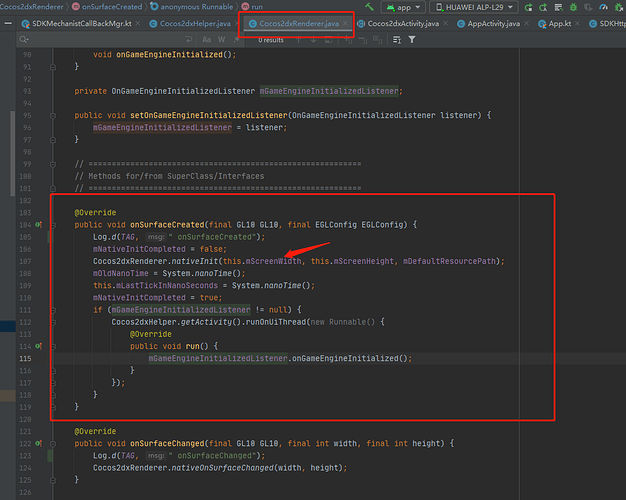Toggle Regex search option
Image resolution: width=626 pixels, height=500 pixels.
pyautogui.click(x=237, y=40)
